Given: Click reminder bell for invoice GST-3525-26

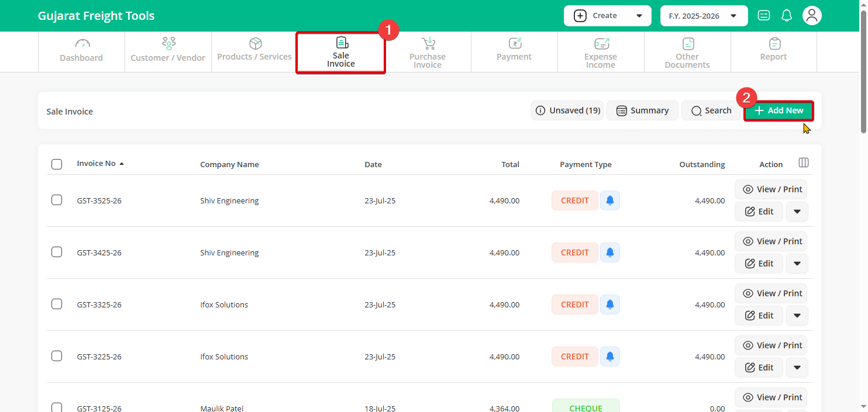Looking at the screenshot, I should tap(610, 200).
